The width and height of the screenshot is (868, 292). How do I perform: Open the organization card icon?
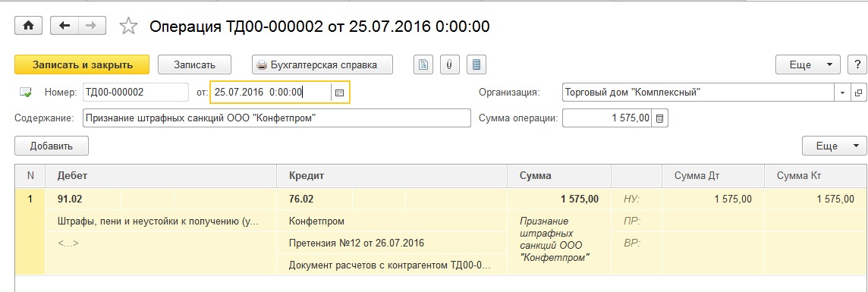tap(860, 93)
